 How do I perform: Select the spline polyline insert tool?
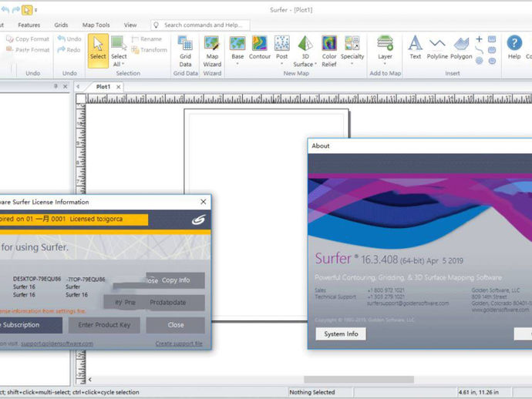[479, 50]
